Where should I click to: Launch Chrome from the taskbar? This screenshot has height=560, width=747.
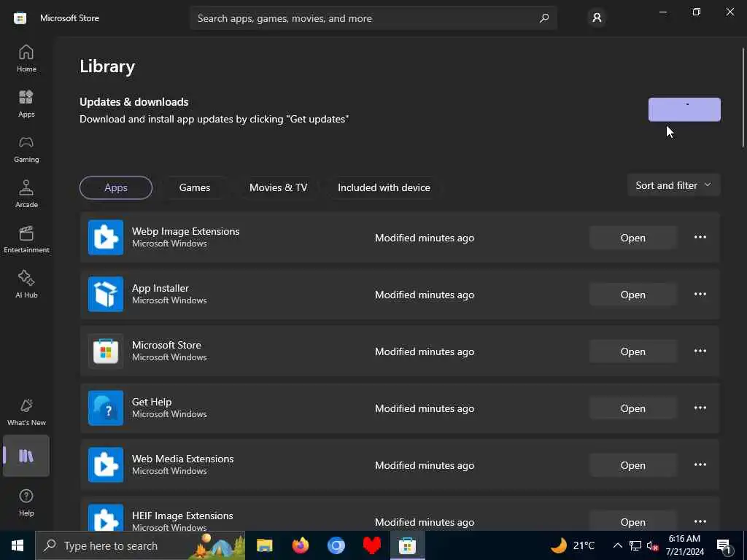[x=336, y=545]
